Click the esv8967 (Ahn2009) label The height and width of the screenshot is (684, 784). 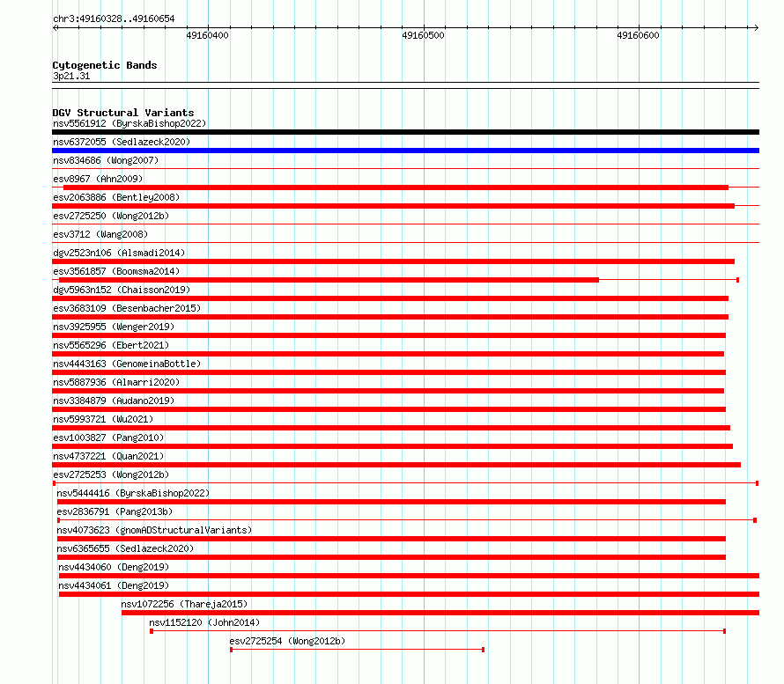(98, 179)
